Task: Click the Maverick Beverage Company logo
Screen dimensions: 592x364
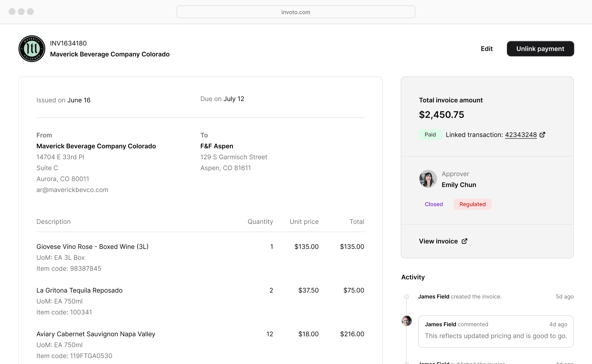Action: click(x=32, y=49)
